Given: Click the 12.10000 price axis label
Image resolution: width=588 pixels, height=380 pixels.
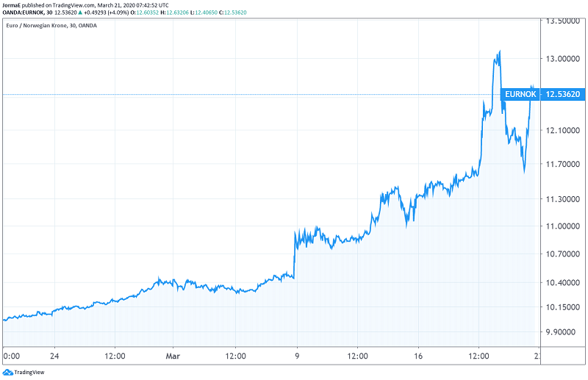Looking at the screenshot, I should coord(560,130).
